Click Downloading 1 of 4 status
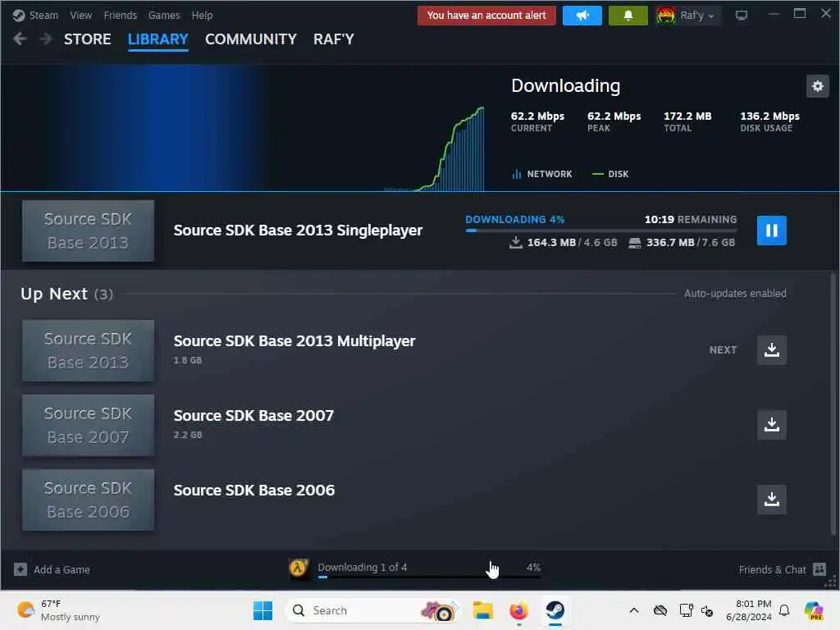 (362, 568)
